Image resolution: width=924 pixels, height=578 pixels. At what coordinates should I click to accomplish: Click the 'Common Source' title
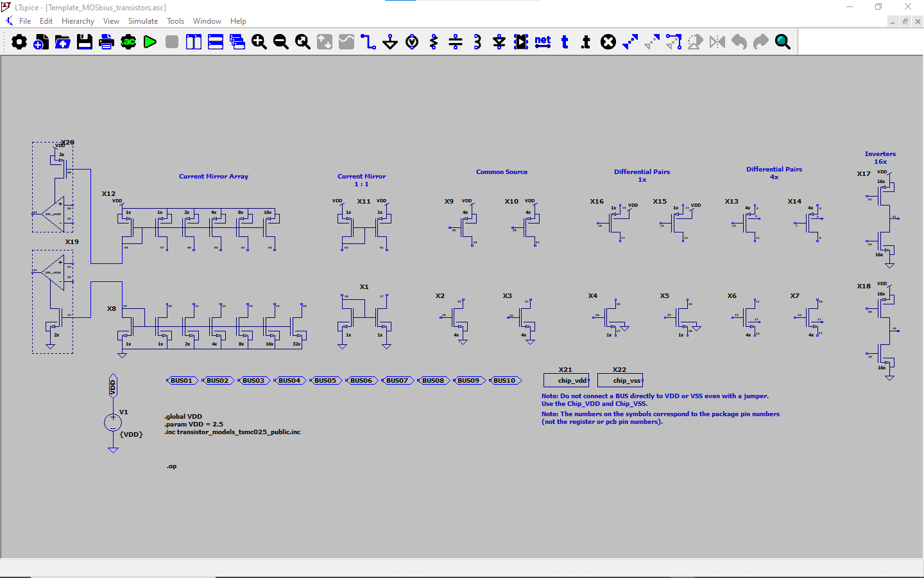pos(502,172)
